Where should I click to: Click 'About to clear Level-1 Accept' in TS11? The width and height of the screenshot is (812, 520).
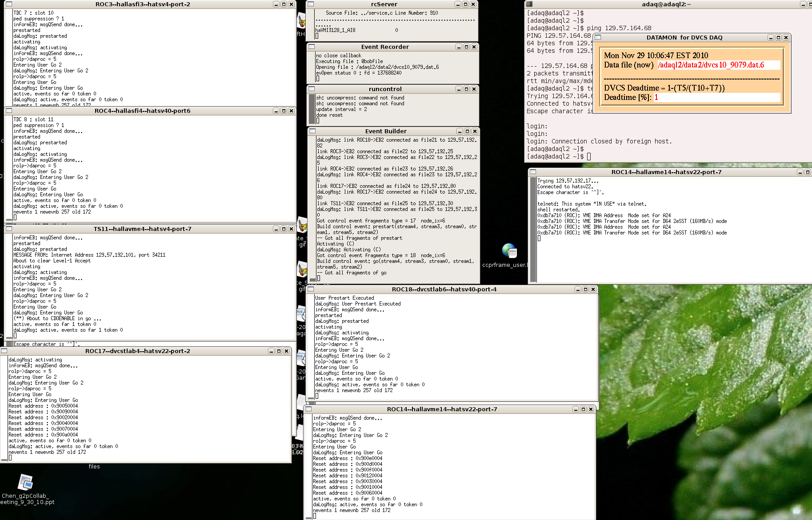coord(52,261)
